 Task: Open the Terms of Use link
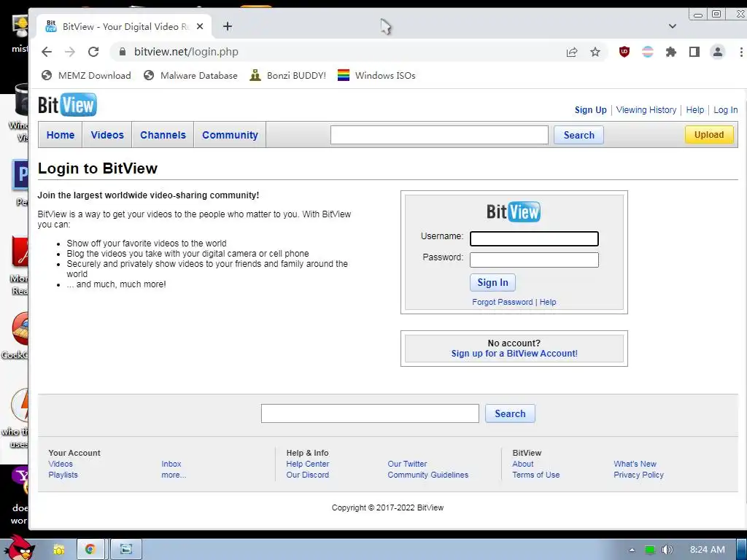tap(536, 475)
